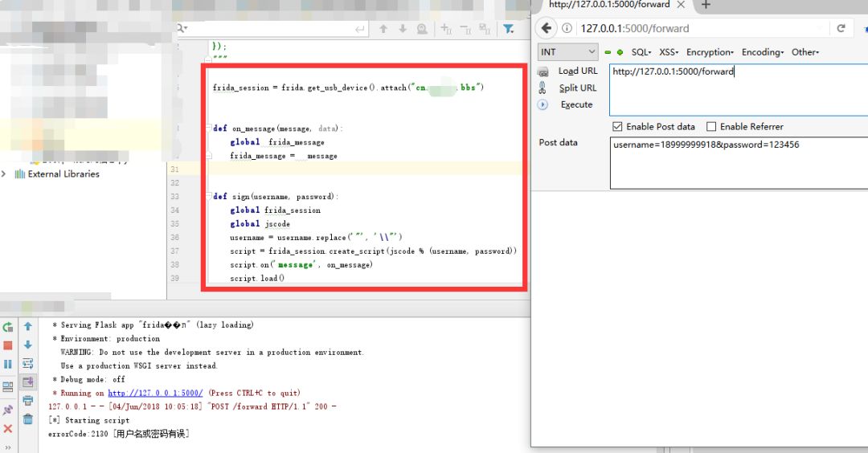Click HackBar green plus increment button
Image resolution: width=868 pixels, height=453 pixels.
620,52
